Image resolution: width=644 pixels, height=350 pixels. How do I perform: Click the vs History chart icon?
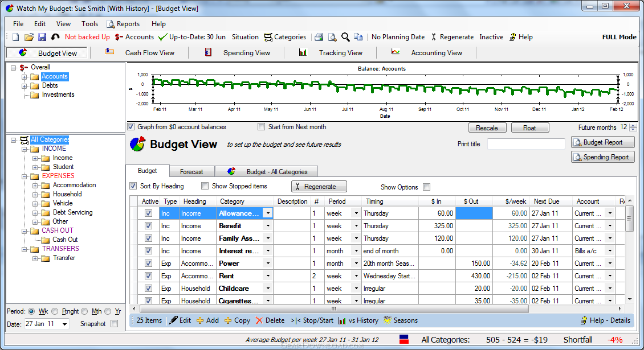pos(342,320)
